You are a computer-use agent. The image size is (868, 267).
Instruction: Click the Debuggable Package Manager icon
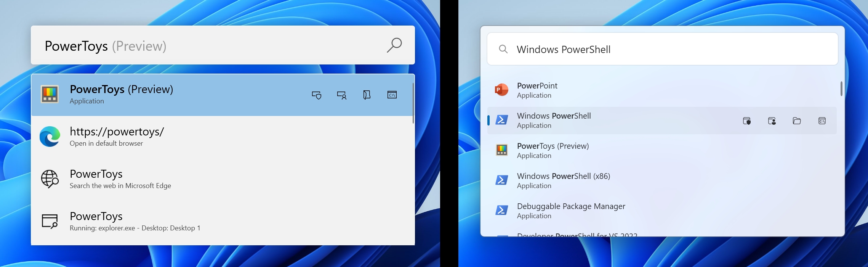tap(501, 211)
